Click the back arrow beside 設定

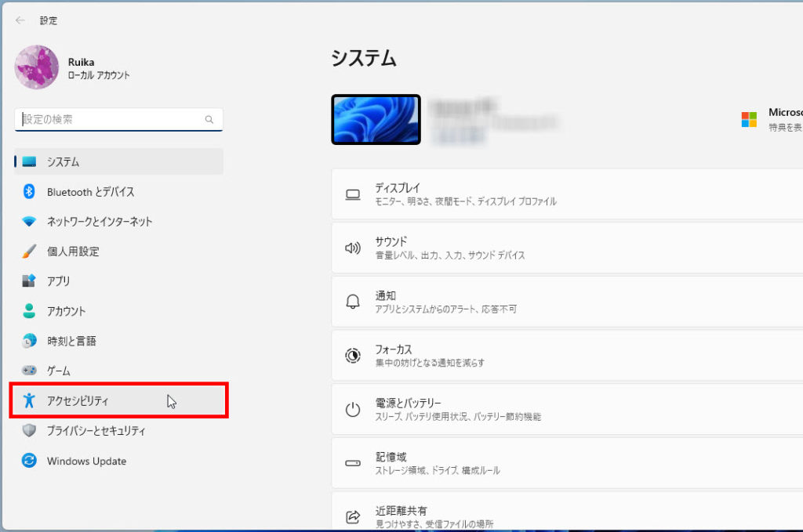pos(20,20)
